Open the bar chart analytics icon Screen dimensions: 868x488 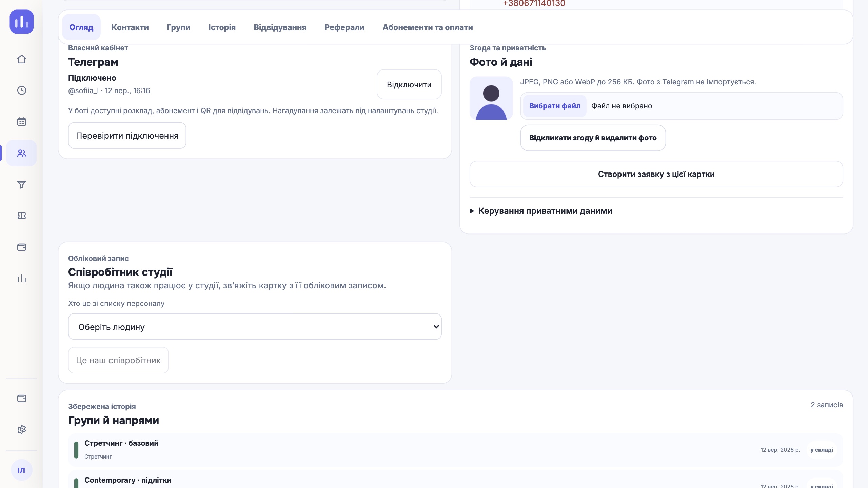(x=22, y=279)
